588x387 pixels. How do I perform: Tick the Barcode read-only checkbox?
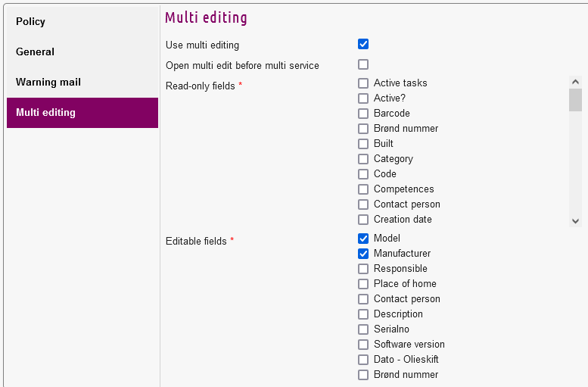(x=363, y=114)
